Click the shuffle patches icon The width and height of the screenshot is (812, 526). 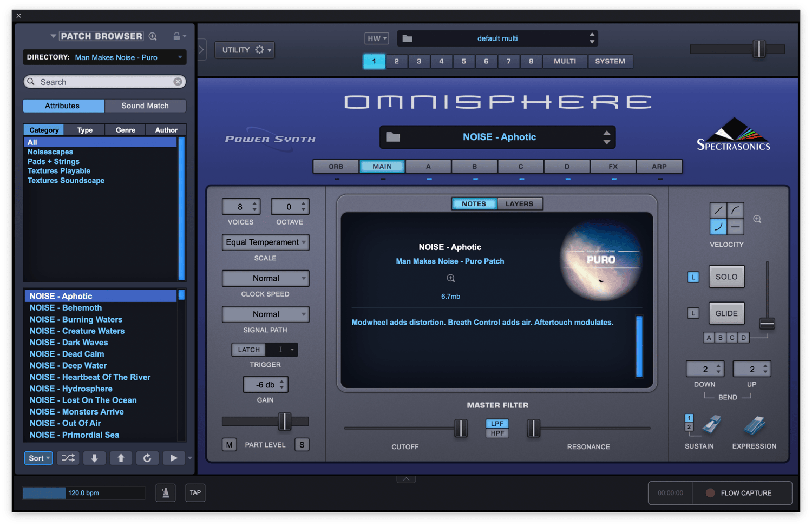click(x=68, y=458)
